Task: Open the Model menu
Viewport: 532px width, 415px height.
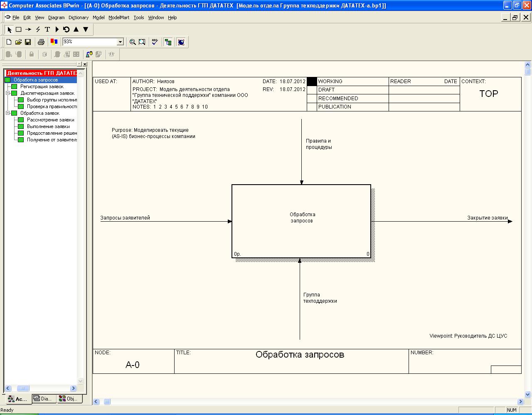Action: (x=99, y=17)
